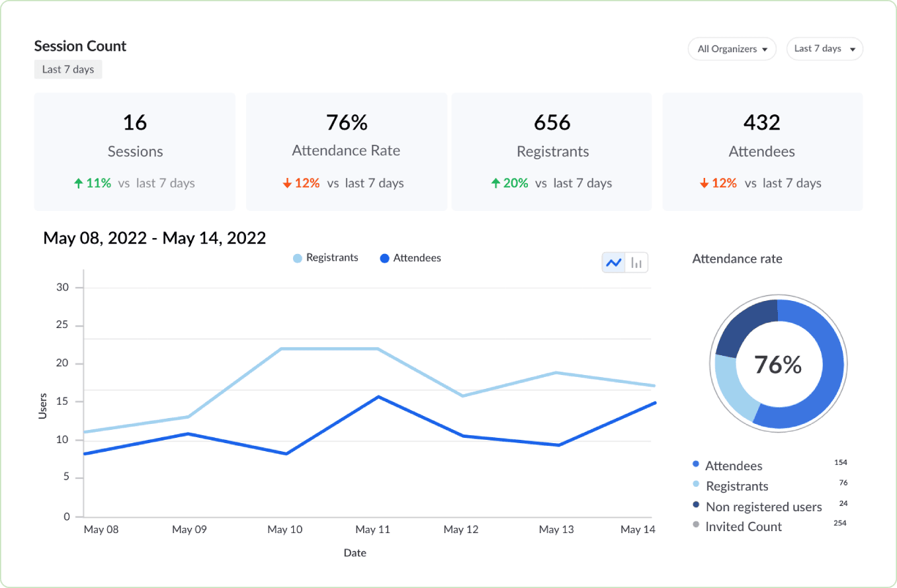Toggle Registrants series in chart legend
Viewport: 897px width, 588px height.
tap(325, 258)
